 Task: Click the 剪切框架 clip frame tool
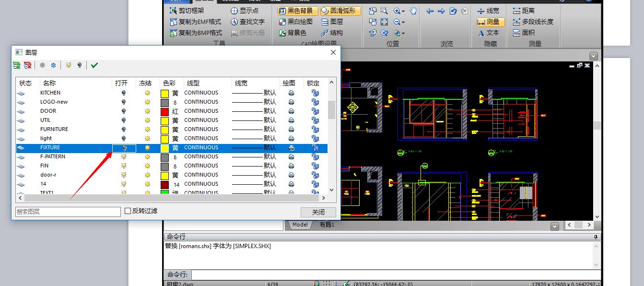tap(187, 11)
